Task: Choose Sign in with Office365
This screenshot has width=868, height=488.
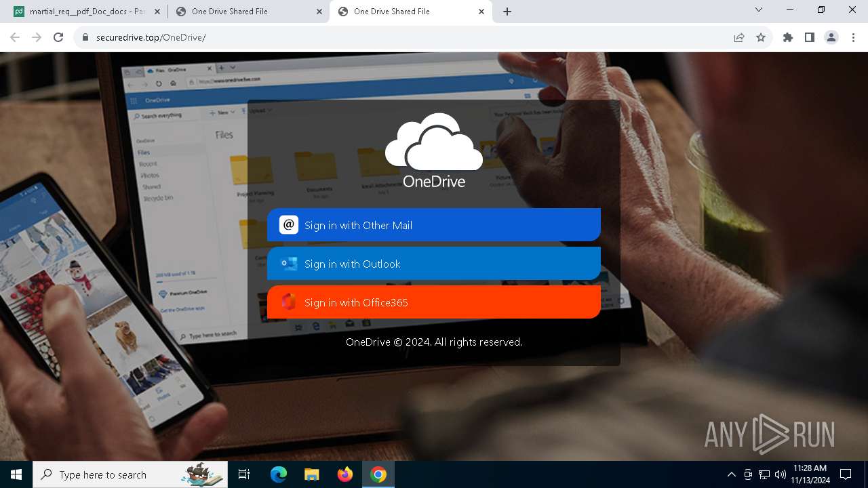Action: pos(434,302)
